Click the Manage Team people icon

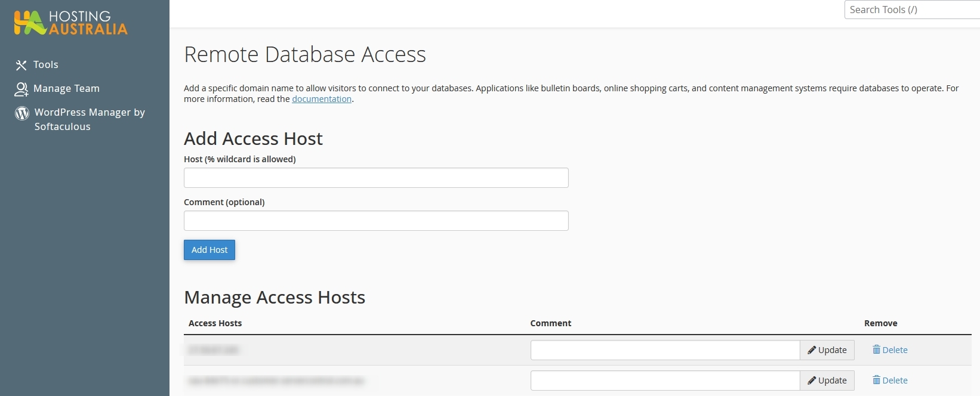pyautogui.click(x=21, y=89)
